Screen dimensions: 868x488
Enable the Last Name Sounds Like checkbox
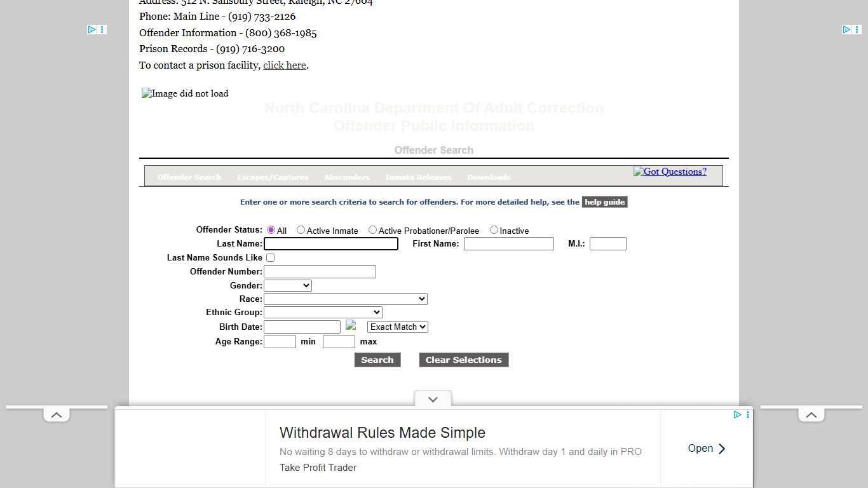[x=270, y=257]
